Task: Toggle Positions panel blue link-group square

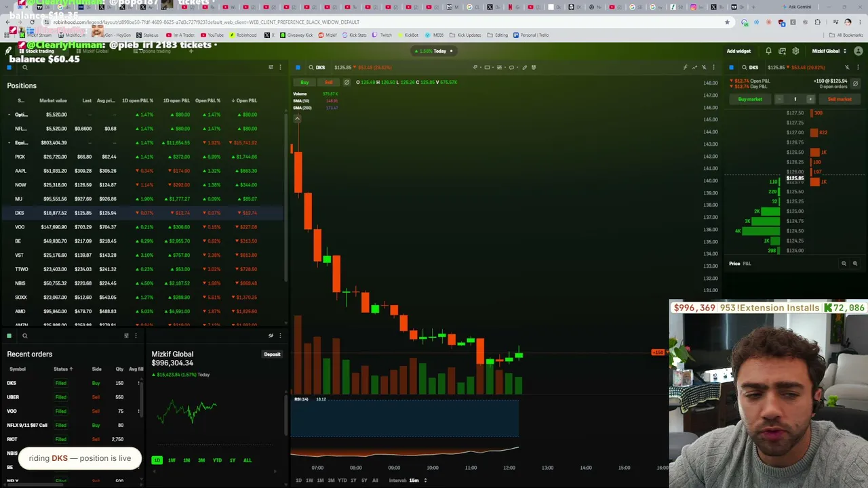Action: coord(9,67)
